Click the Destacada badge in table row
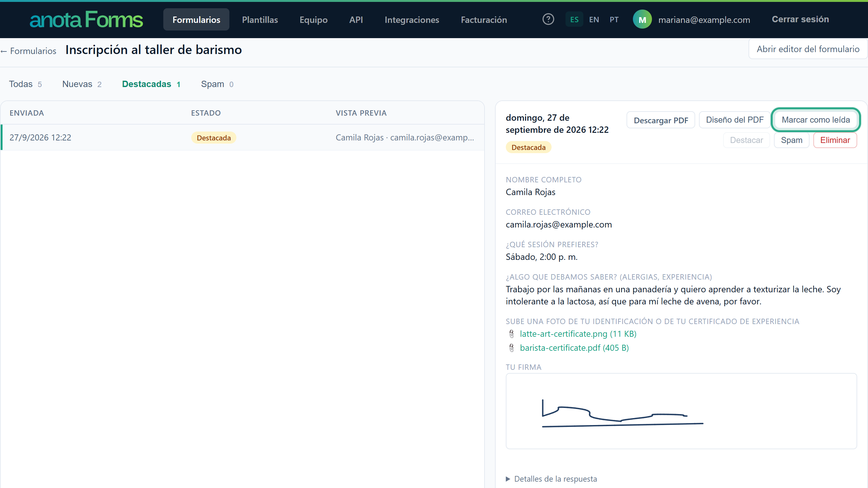 (214, 138)
